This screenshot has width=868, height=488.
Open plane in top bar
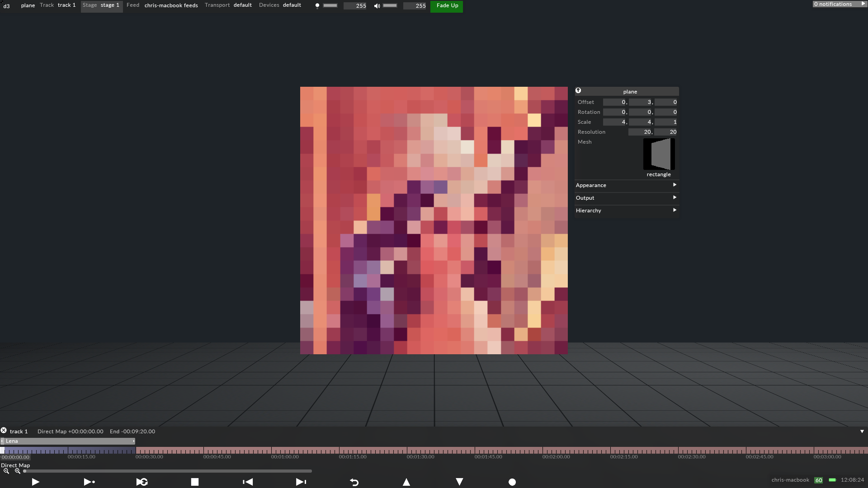point(28,5)
